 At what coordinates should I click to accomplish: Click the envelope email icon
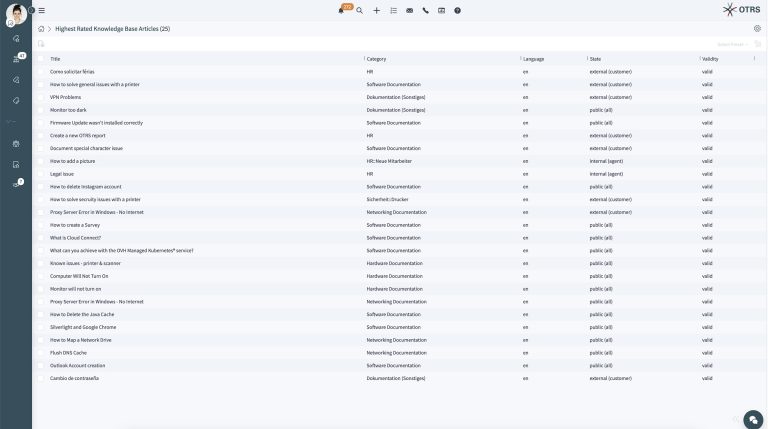pyautogui.click(x=409, y=10)
